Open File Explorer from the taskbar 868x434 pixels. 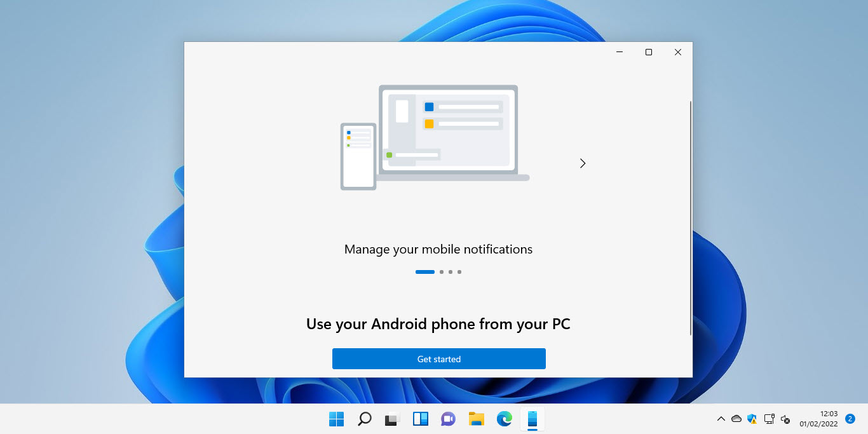click(476, 419)
